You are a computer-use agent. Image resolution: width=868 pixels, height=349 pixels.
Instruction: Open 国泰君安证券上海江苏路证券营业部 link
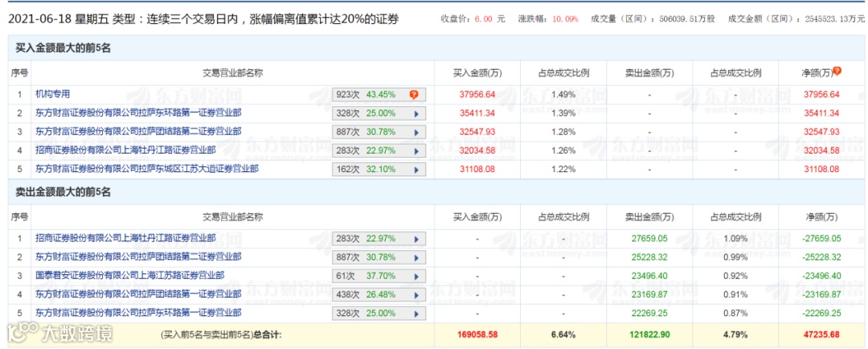[130, 275]
